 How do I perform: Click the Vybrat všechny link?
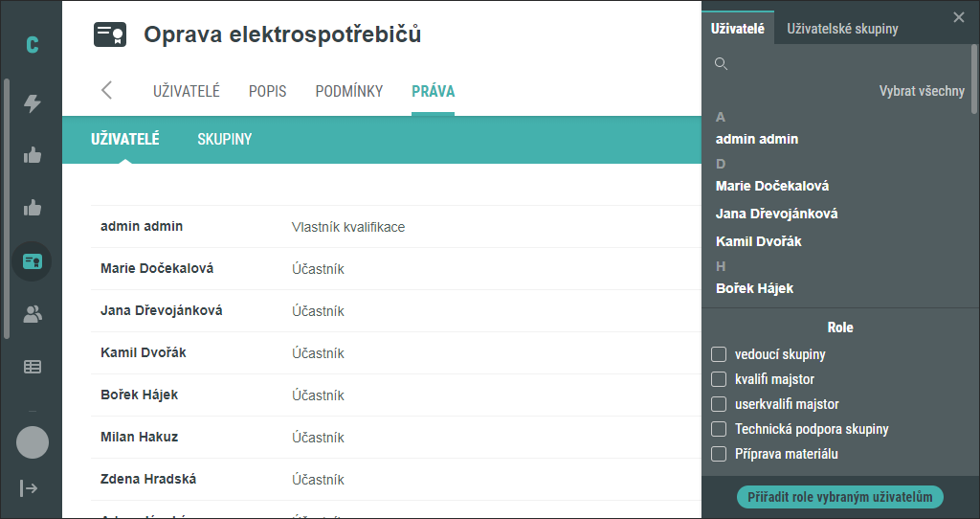coord(922,91)
